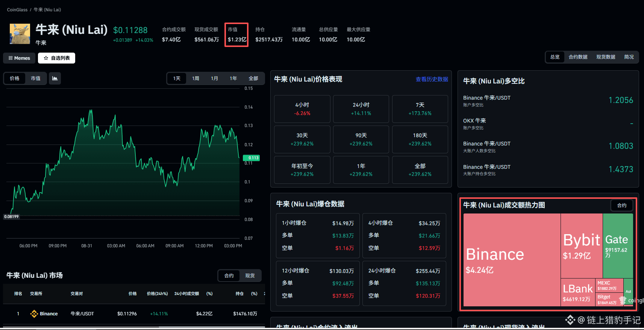Viewport: 644px width, 330px height.
Task: Click the 0.113 current price chart marker
Action: pyautogui.click(x=252, y=158)
